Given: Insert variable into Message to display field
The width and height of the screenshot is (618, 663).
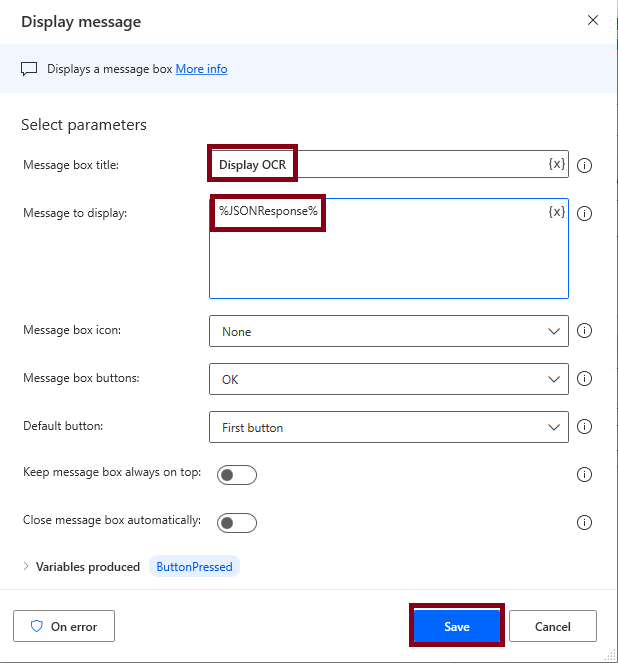Looking at the screenshot, I should (x=557, y=212).
